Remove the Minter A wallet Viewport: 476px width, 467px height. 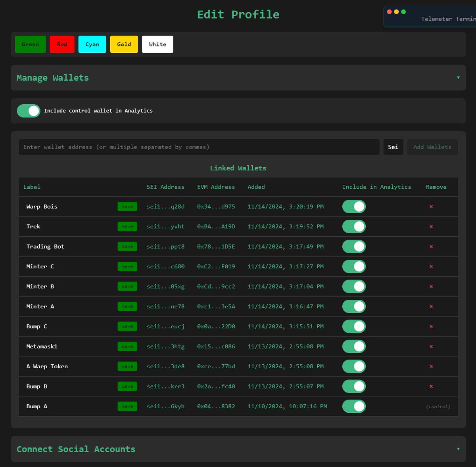point(431,306)
